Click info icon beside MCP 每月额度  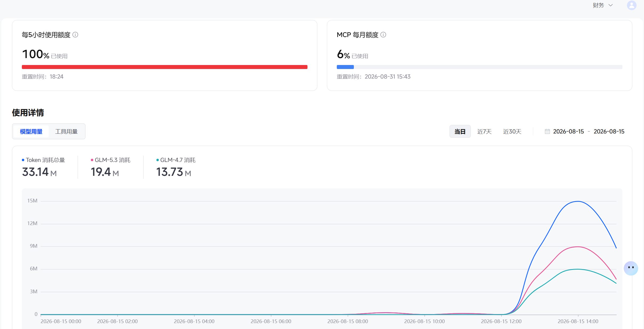383,35
